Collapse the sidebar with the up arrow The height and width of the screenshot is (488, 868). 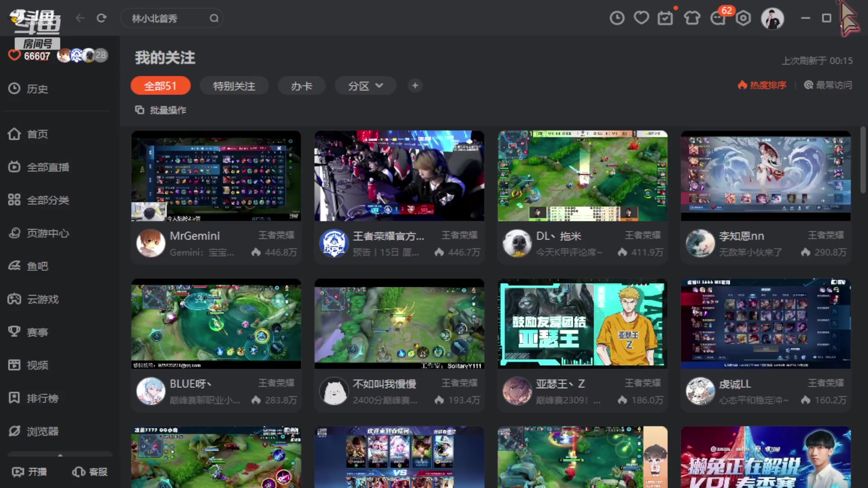[x=60, y=455]
